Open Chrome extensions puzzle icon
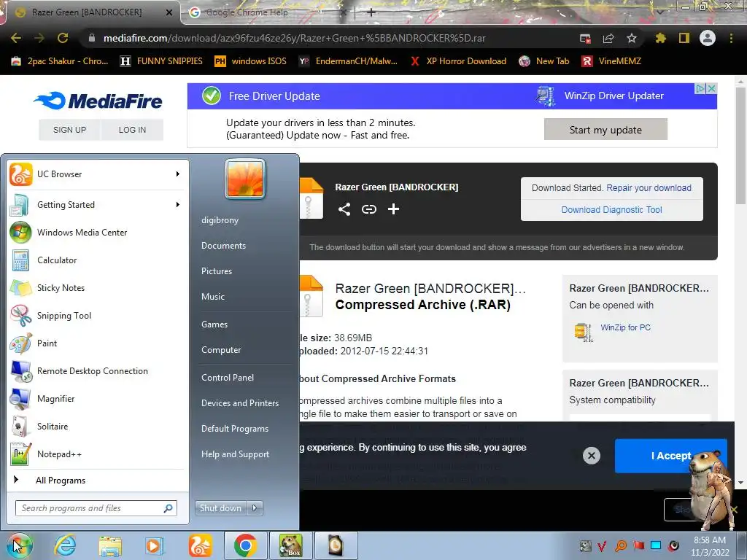 coord(660,38)
